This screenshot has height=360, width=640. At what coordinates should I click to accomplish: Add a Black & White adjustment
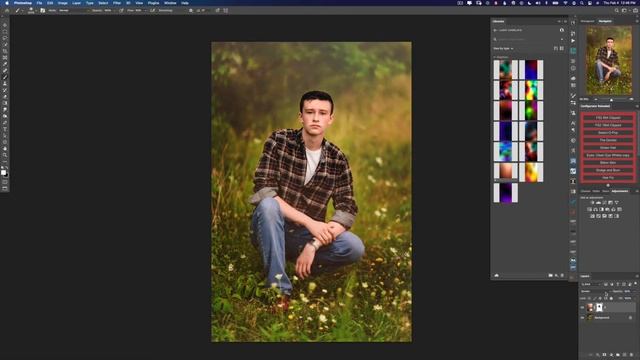click(x=601, y=209)
